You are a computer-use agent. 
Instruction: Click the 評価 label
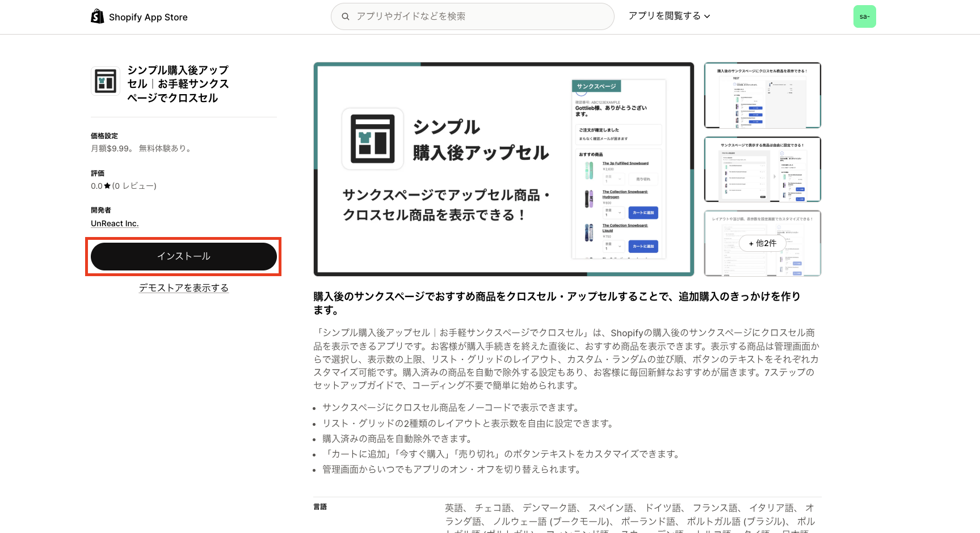coord(98,174)
